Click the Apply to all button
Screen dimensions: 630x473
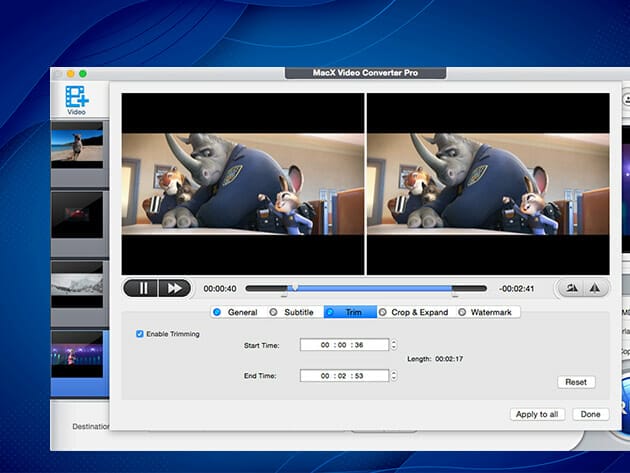537,414
